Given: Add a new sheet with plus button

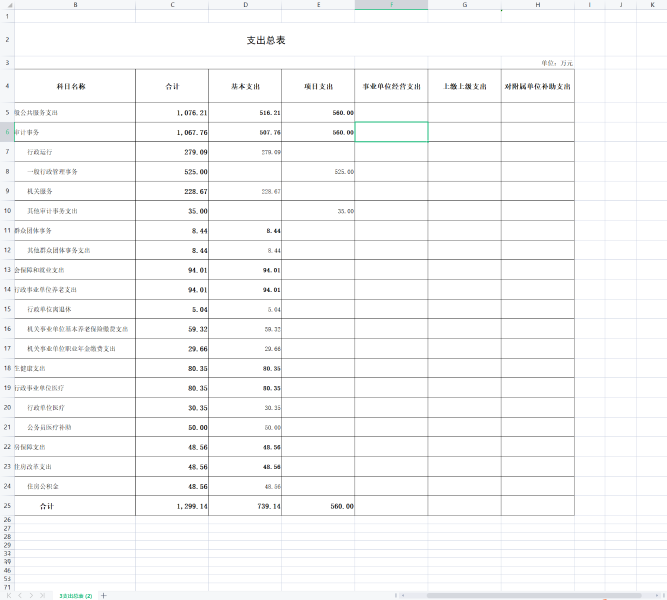Looking at the screenshot, I should tap(103, 595).
